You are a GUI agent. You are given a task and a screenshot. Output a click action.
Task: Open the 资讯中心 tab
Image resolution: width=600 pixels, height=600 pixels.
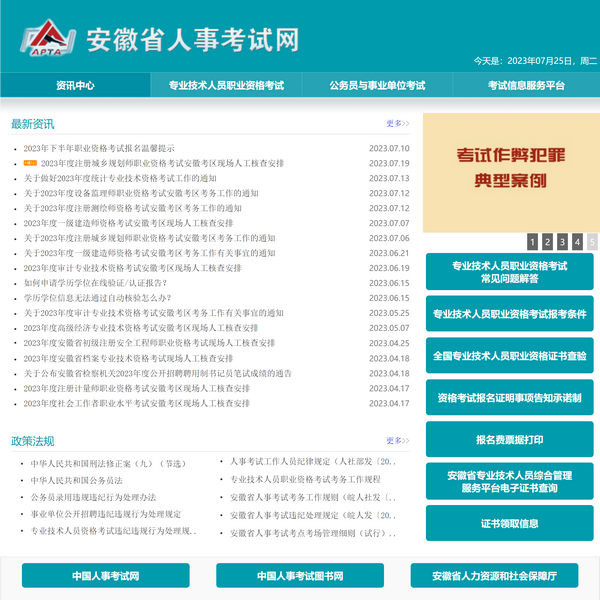point(75,85)
